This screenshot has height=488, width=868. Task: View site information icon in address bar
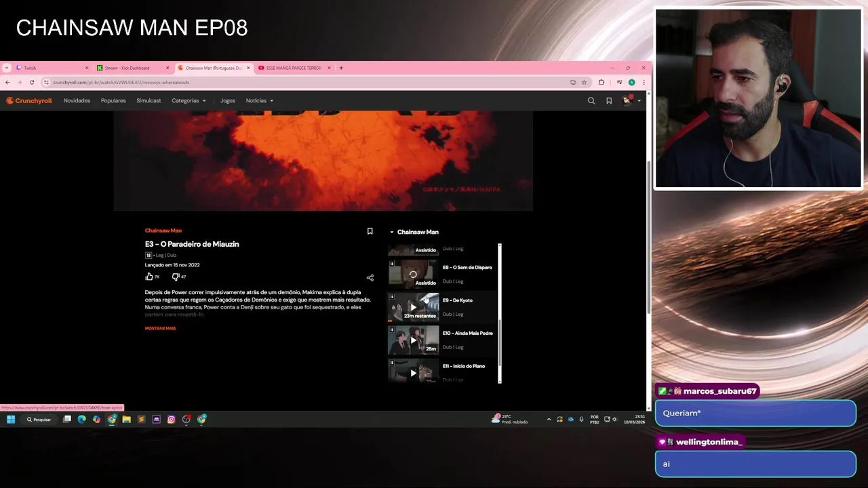tap(46, 82)
